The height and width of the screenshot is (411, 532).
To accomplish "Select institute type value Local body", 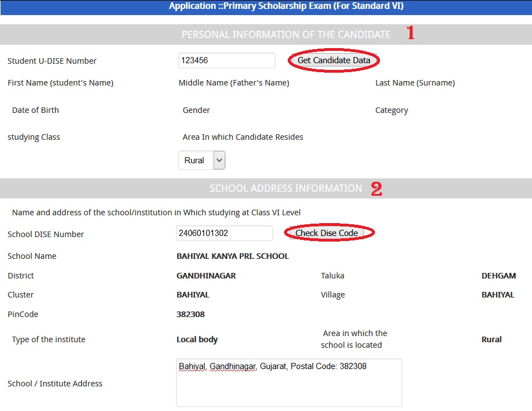I will tap(197, 339).
